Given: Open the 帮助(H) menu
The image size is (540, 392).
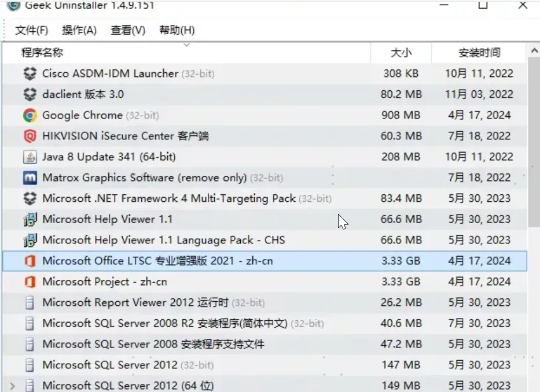Looking at the screenshot, I should (x=177, y=30).
